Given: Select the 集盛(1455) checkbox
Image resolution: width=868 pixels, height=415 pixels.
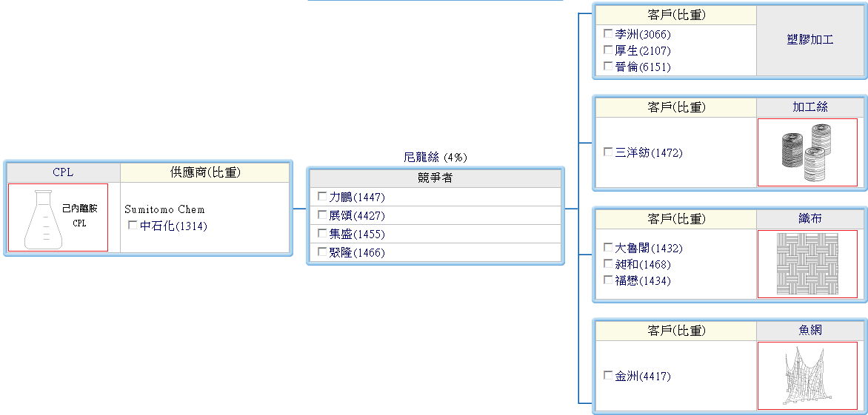Looking at the screenshot, I should (x=321, y=234).
